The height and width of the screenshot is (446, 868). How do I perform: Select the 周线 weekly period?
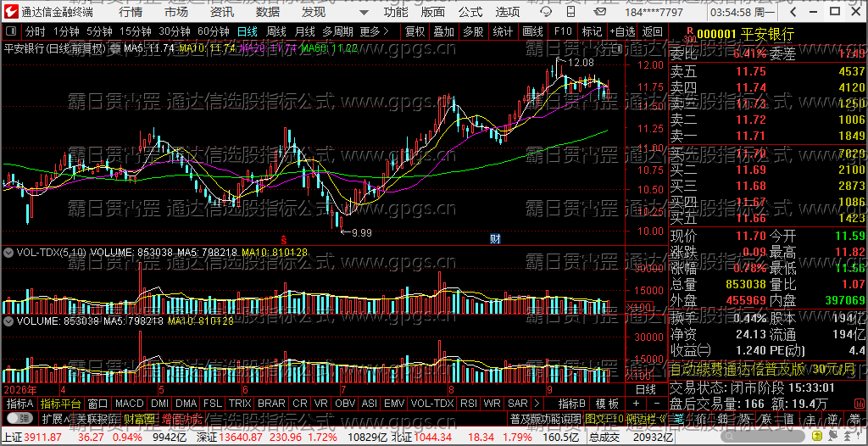point(276,31)
